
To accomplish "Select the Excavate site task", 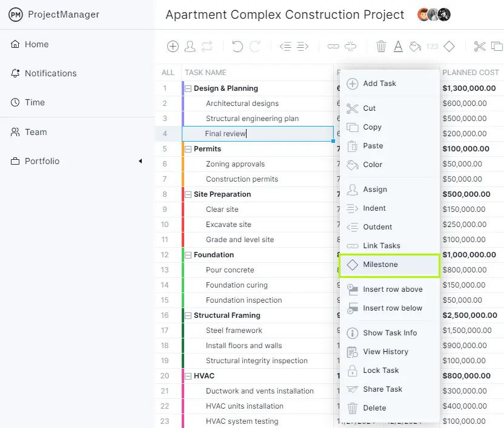I will (228, 225).
